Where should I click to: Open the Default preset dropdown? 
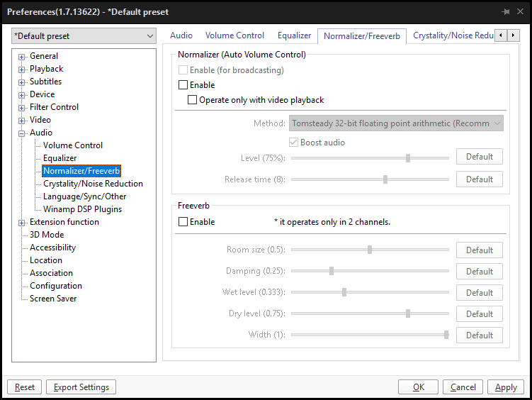(x=84, y=36)
